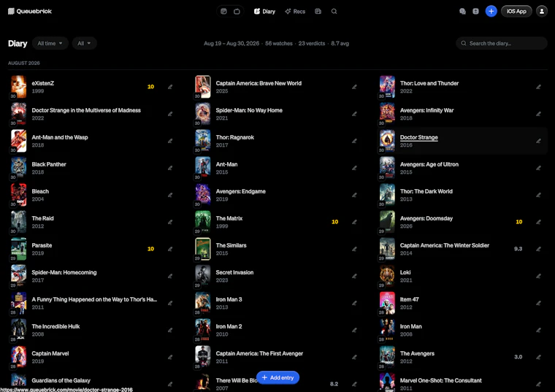Click the 9.3 rating on Winter Soldier
Viewport: 555px width, 392px height.
[x=518, y=249]
